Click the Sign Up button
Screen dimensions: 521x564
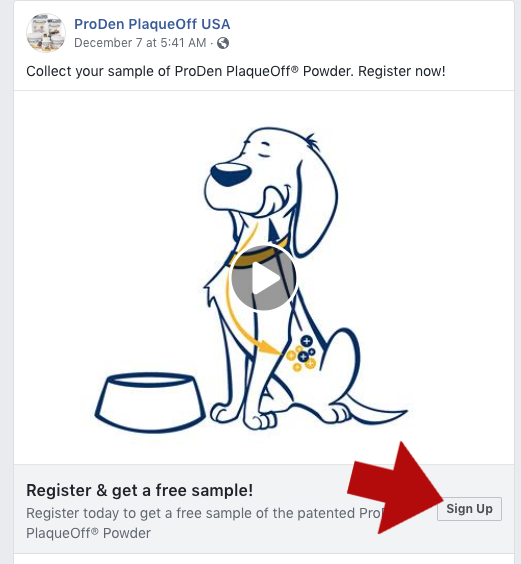[x=469, y=509]
